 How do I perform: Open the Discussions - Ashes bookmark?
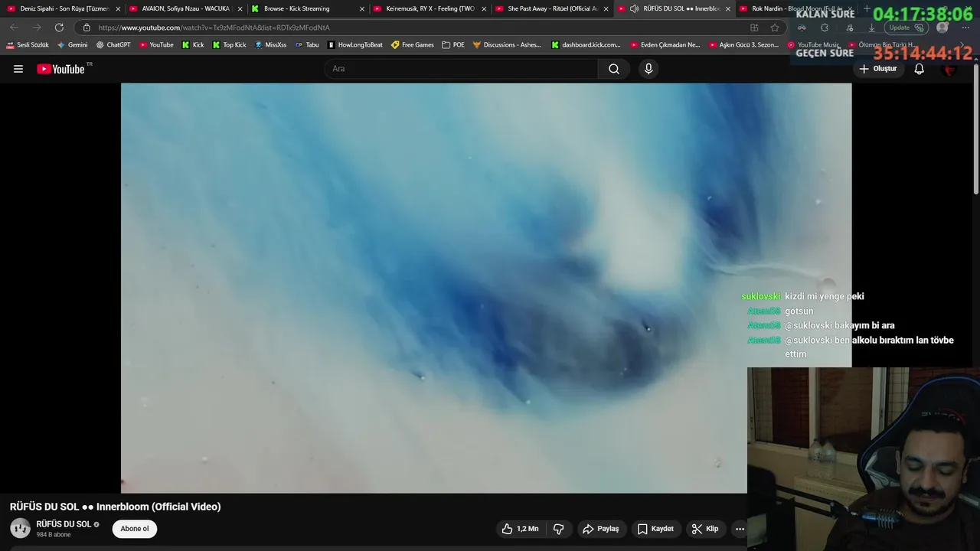tap(507, 45)
